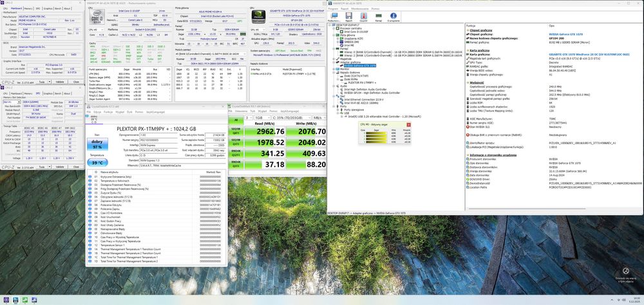Image resolution: width=644 pixels, height=305 pixels.
Task: Open Funkcje menu in CrystalDiskInfo
Action: coord(108,112)
